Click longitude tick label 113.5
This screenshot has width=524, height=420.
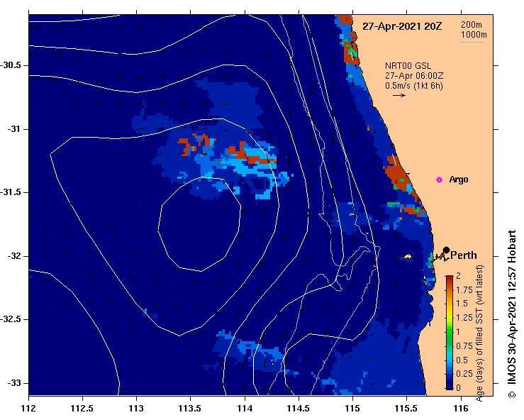coord(191,409)
